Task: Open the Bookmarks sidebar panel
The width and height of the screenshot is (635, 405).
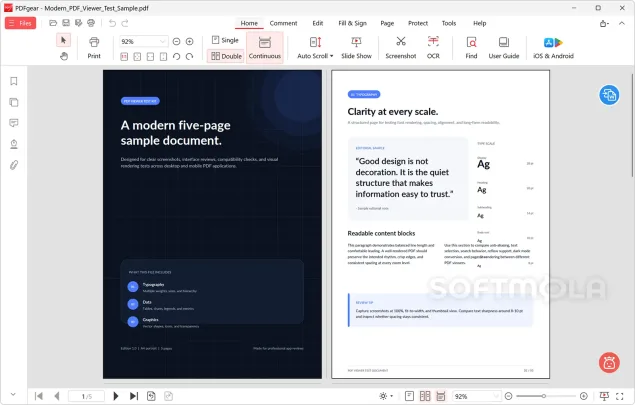Action: click(14, 81)
